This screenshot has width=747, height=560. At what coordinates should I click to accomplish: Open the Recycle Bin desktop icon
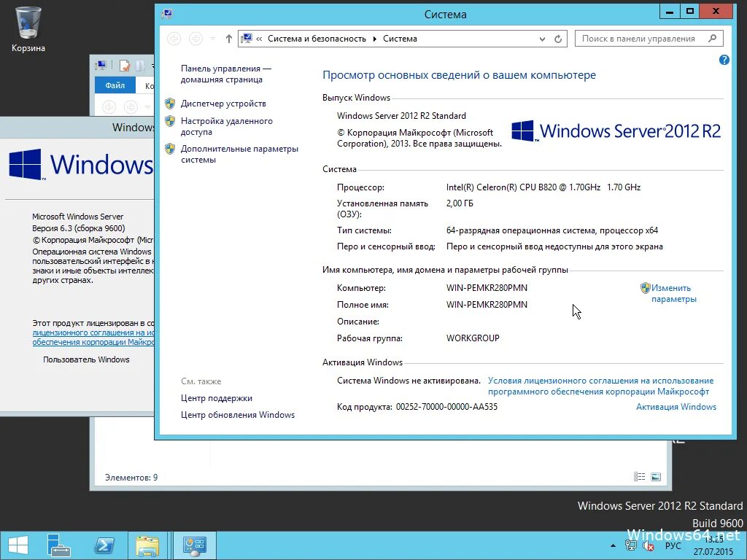pyautogui.click(x=28, y=29)
